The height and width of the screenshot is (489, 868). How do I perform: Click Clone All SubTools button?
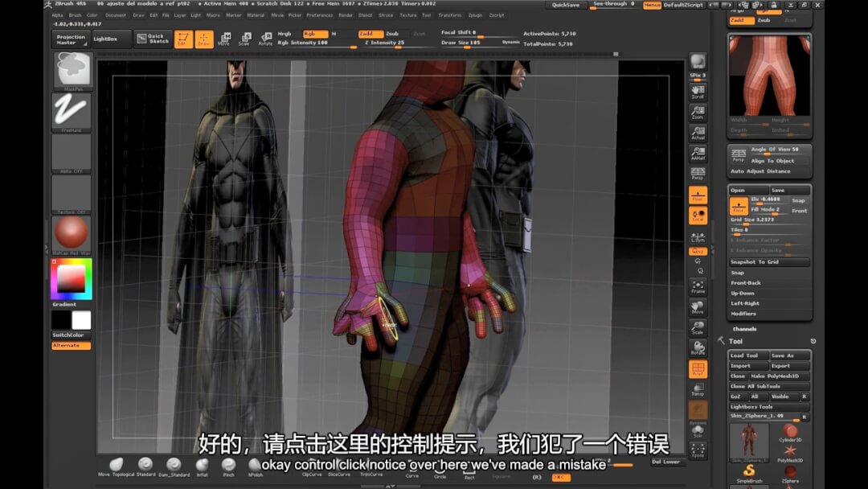(769, 387)
